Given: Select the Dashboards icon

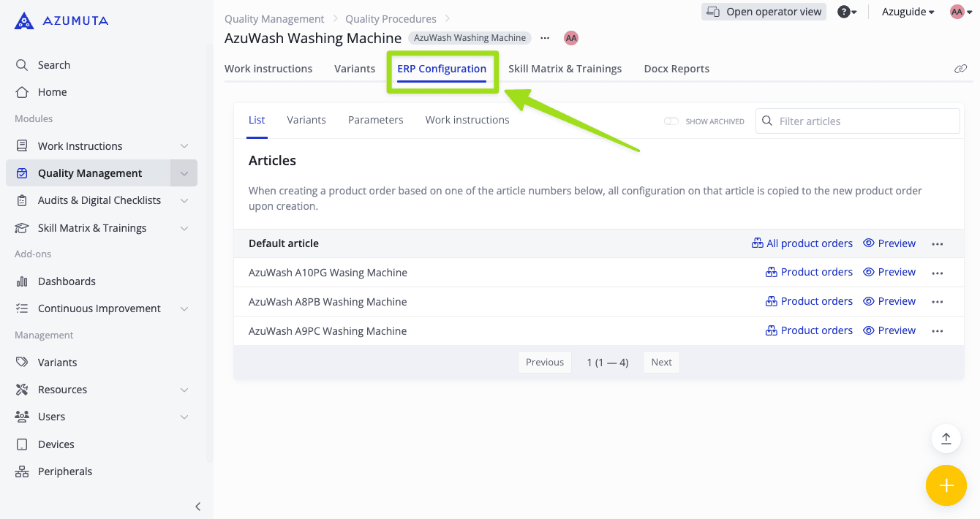Looking at the screenshot, I should coord(22,281).
